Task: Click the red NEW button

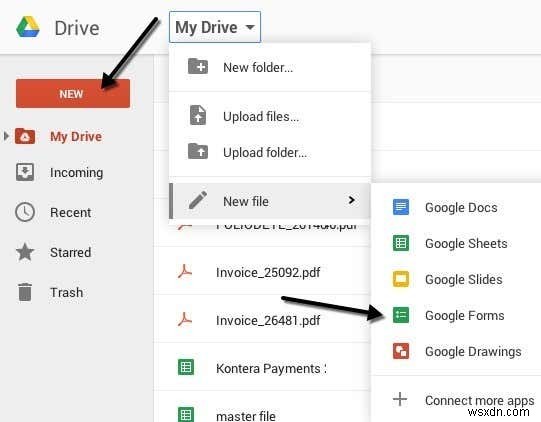Action: 73,94
